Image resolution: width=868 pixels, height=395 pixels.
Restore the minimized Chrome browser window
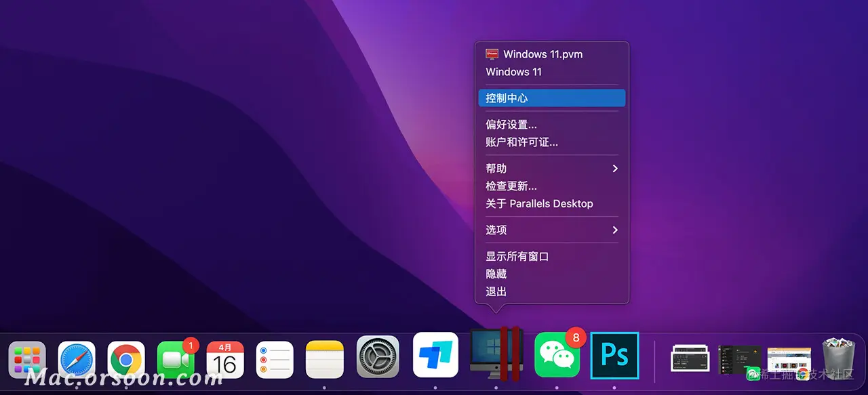(789, 360)
